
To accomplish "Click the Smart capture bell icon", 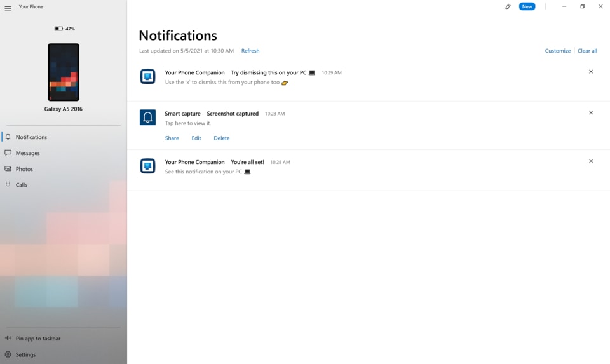I will click(148, 117).
